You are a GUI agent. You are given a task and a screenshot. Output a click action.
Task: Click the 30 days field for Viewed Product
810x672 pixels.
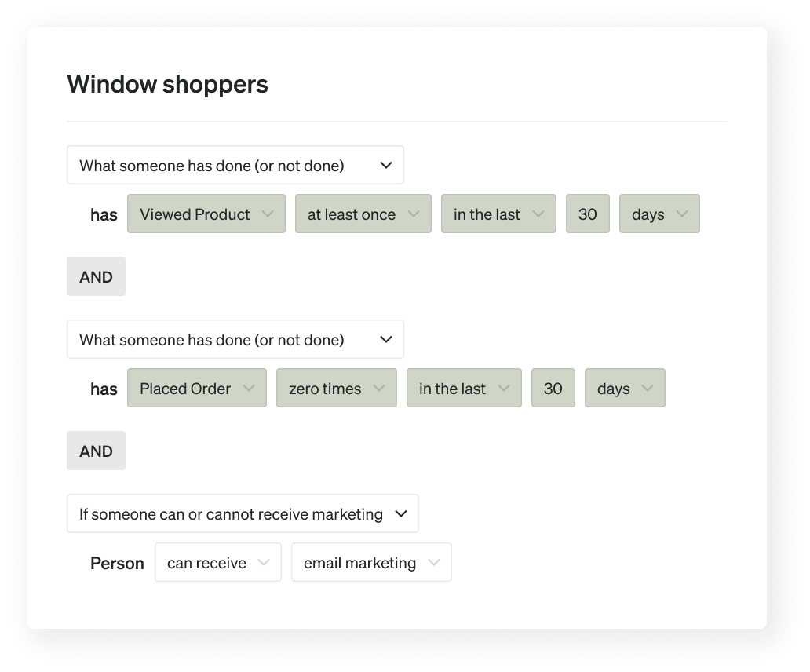click(587, 215)
